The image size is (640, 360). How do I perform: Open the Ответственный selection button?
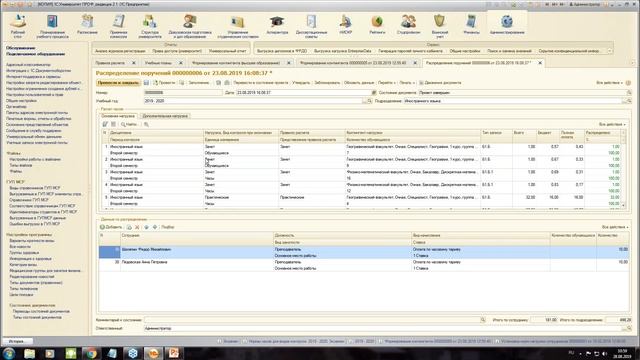pos(625,328)
